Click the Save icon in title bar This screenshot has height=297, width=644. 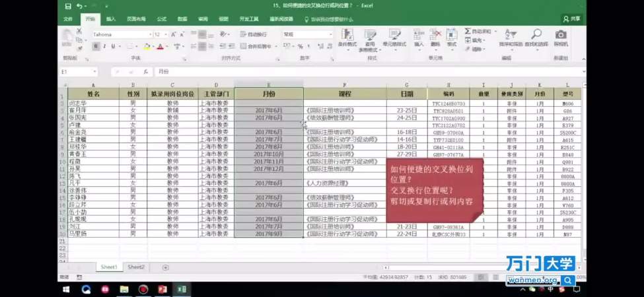[68, 6]
